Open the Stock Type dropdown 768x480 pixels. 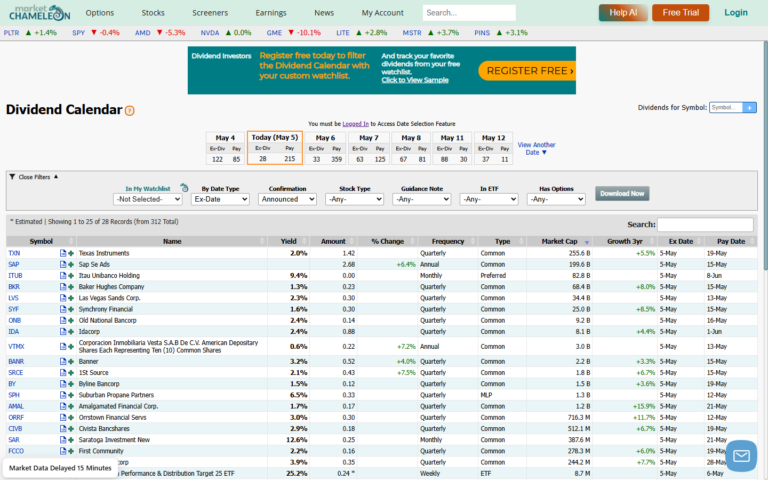354,199
